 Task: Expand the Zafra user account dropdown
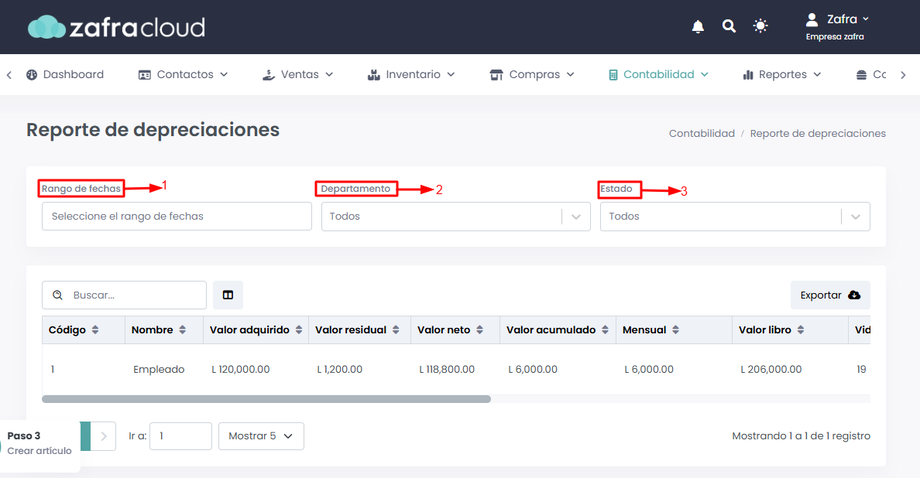click(847, 19)
